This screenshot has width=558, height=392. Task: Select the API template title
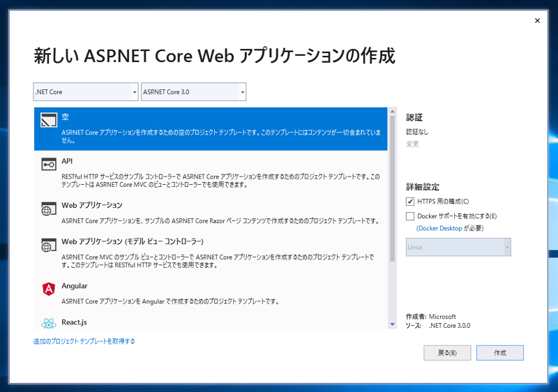(x=67, y=161)
